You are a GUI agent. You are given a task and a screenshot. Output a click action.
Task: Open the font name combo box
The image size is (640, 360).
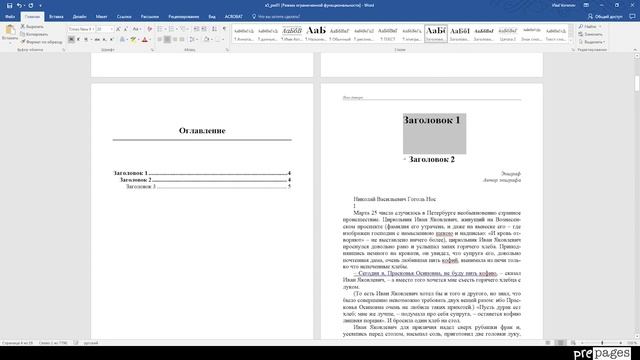(81, 29)
